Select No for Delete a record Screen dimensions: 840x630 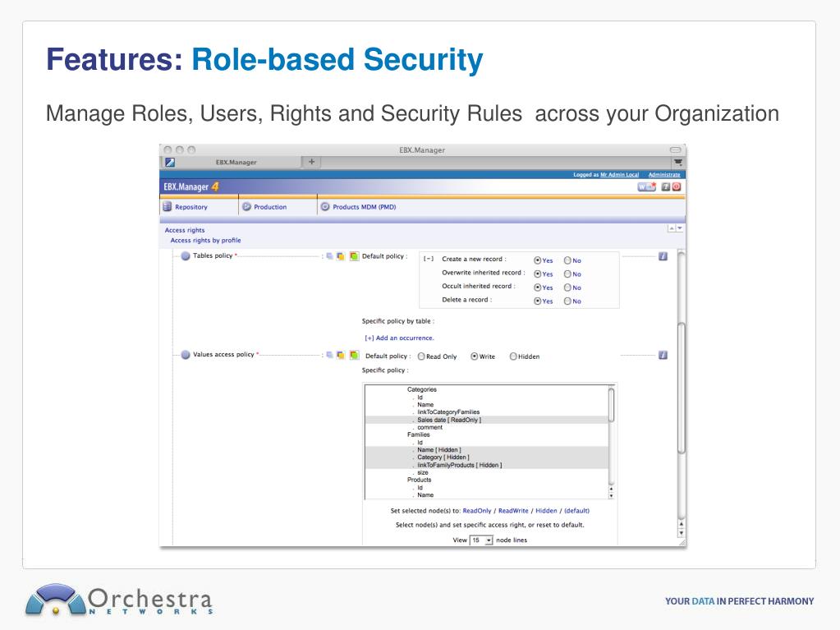[x=567, y=301]
